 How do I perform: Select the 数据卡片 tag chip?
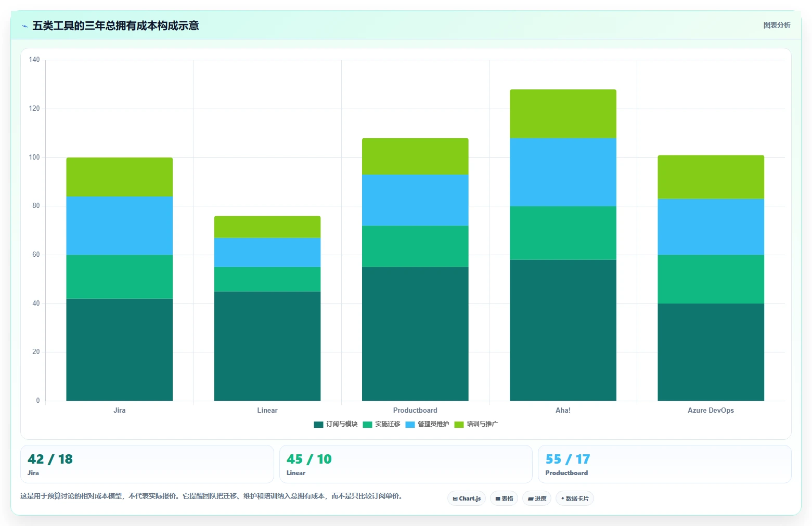click(x=575, y=498)
